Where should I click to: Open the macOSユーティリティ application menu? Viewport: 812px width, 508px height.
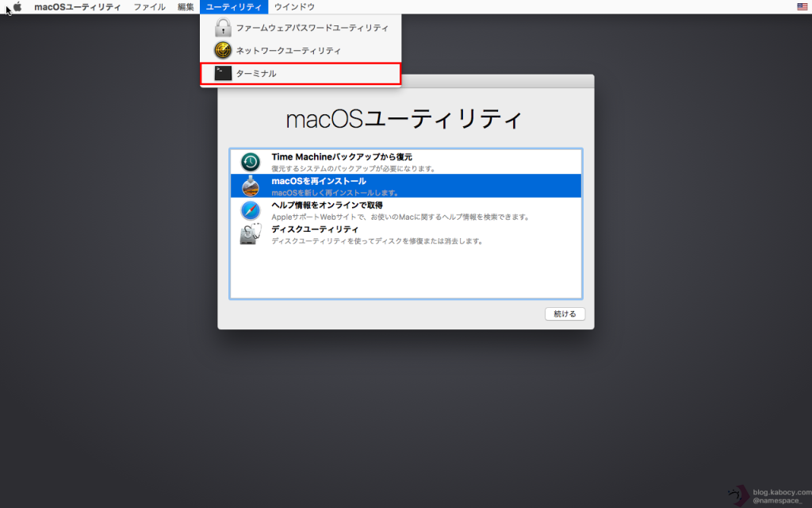78,7
